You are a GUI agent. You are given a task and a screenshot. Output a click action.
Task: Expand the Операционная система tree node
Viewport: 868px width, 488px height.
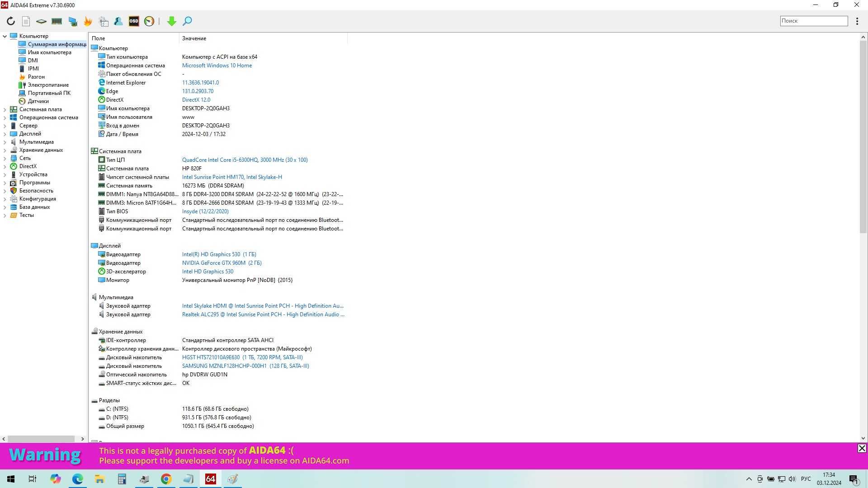coord(5,117)
